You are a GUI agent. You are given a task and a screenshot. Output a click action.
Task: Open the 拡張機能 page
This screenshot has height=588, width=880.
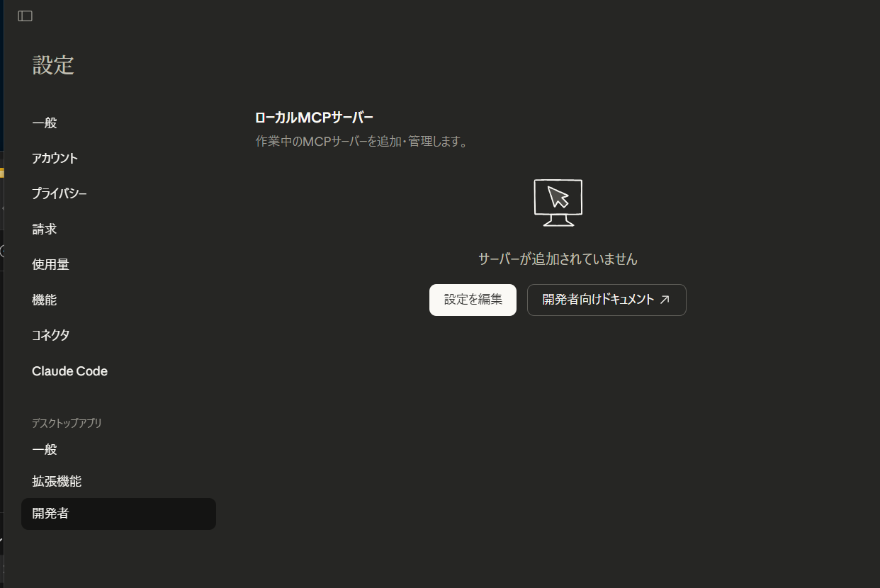click(x=57, y=482)
